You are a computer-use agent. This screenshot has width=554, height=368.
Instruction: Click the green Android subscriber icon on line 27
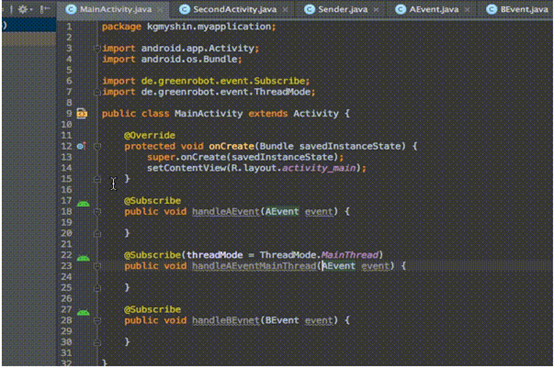coord(83,312)
